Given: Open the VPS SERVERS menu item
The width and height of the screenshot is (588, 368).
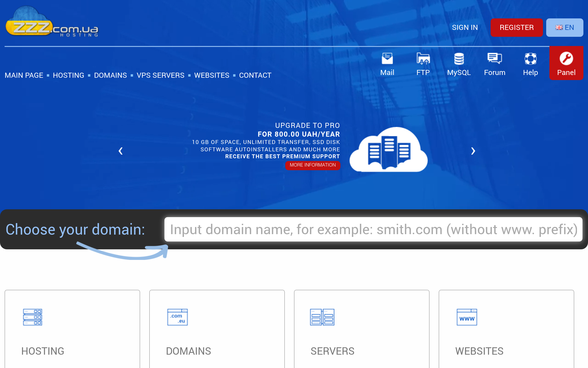Looking at the screenshot, I should click(160, 75).
